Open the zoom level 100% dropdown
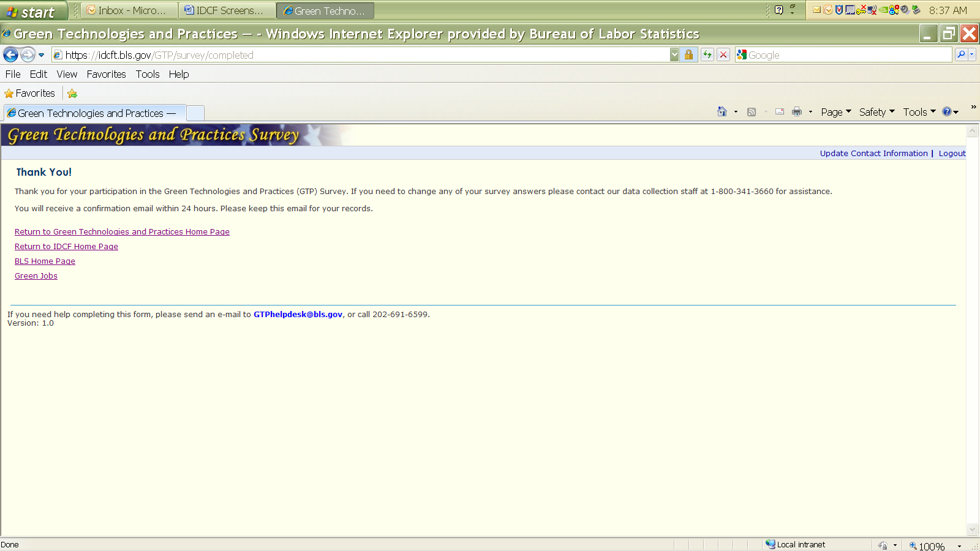This screenshot has height=551, width=980. click(959, 545)
